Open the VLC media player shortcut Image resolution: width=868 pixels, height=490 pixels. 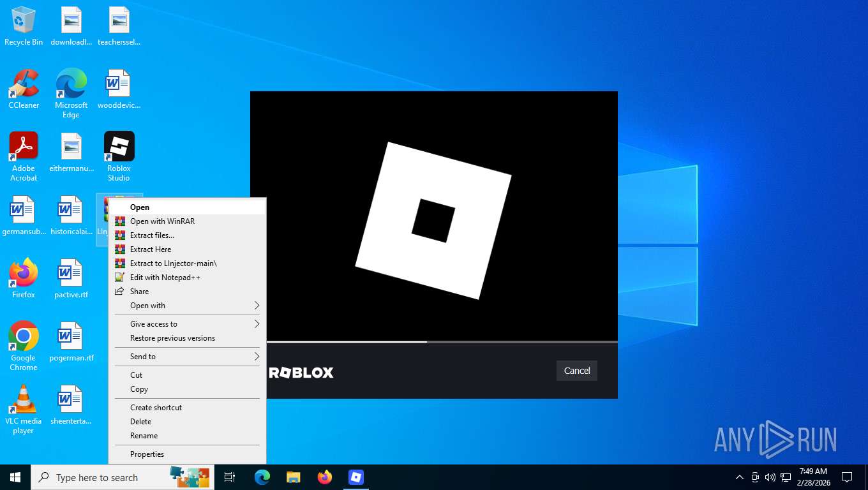pos(24,410)
